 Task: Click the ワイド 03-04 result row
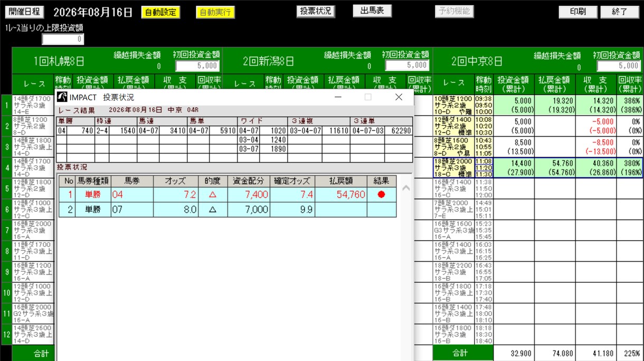(262, 140)
